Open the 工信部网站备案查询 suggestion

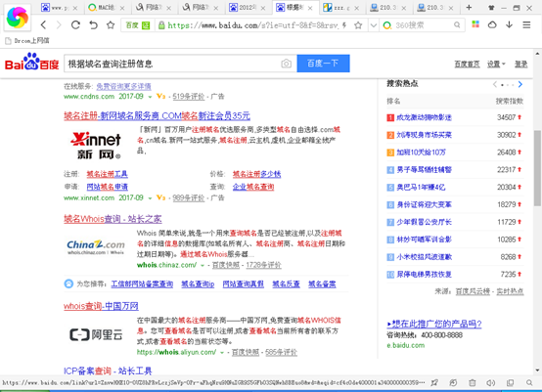pyautogui.click(x=142, y=283)
